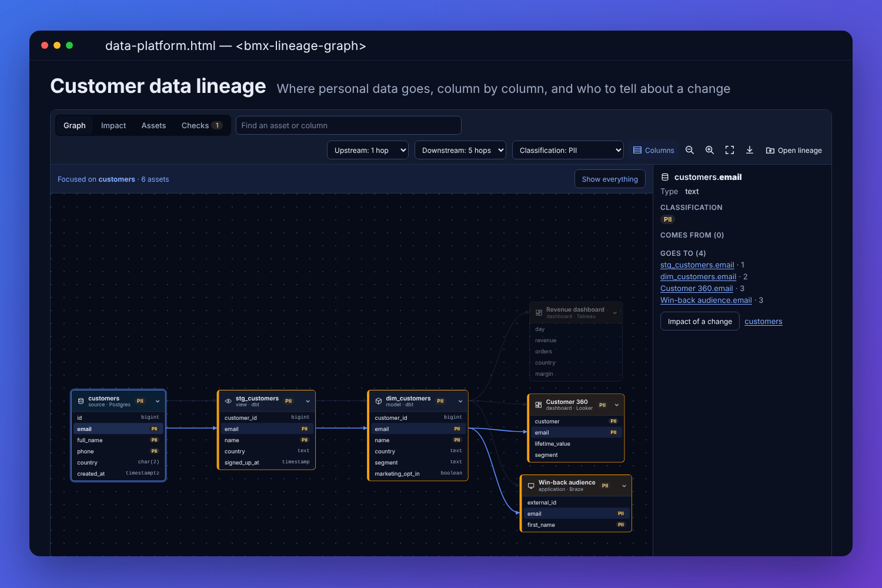
Task: Select the signed_up_at column in stg_customers
Action: tap(266, 462)
